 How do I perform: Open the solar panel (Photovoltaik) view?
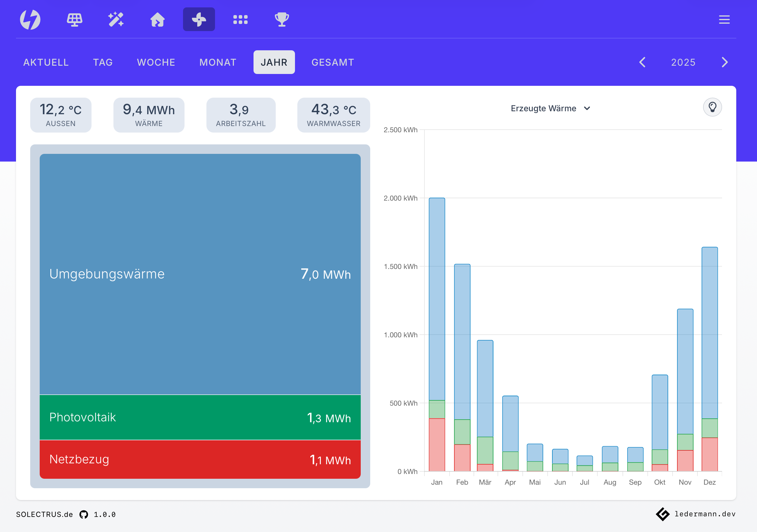click(75, 19)
